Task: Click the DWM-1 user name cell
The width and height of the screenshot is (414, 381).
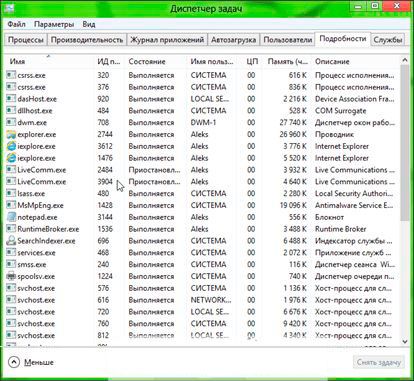Action: [203, 123]
